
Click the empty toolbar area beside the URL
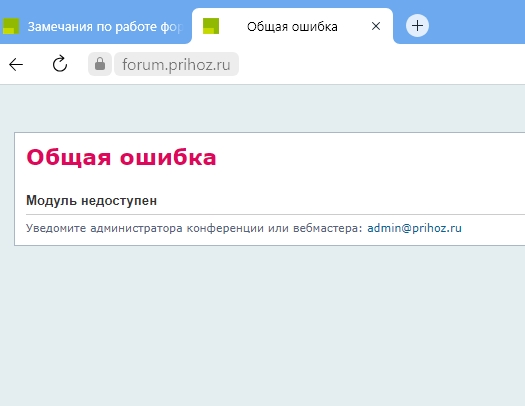point(382,64)
